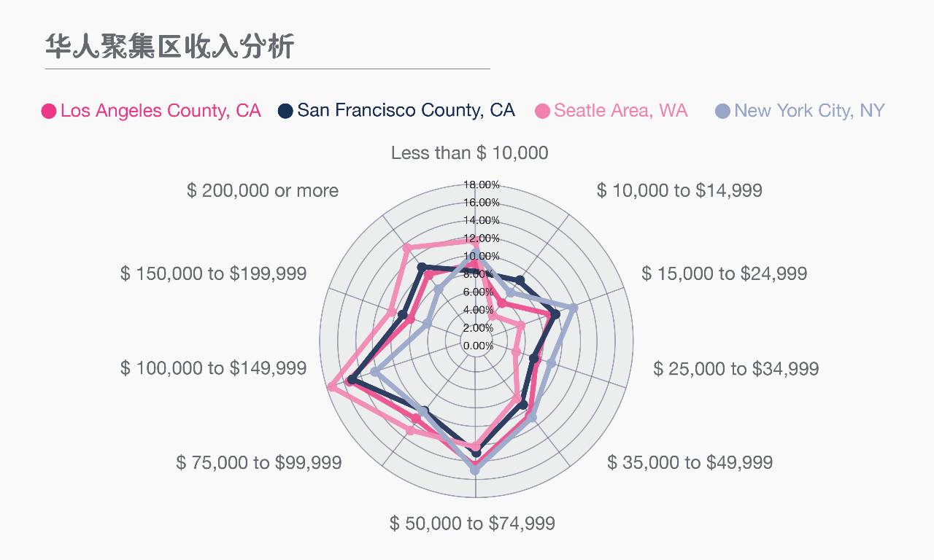Image resolution: width=934 pixels, height=560 pixels.
Task: Select the Los Angeles County, CA legend label
Action: 161,111
